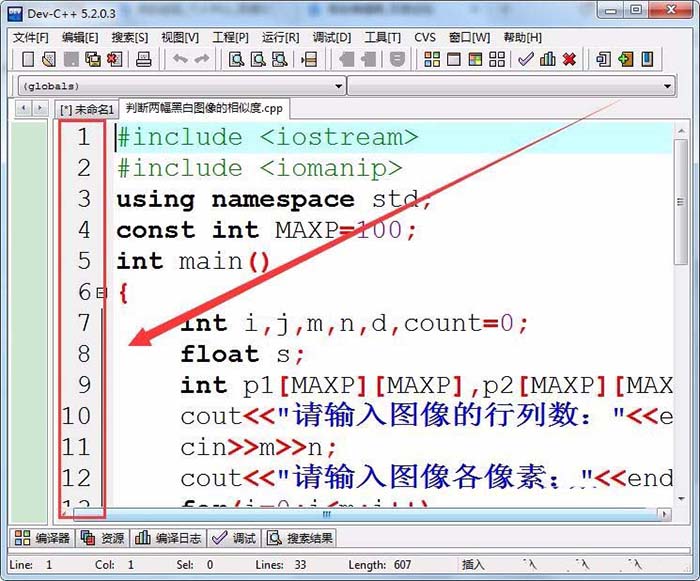Open the 运行[R] menu
Viewport: 700px width, 581px height.
(x=280, y=38)
